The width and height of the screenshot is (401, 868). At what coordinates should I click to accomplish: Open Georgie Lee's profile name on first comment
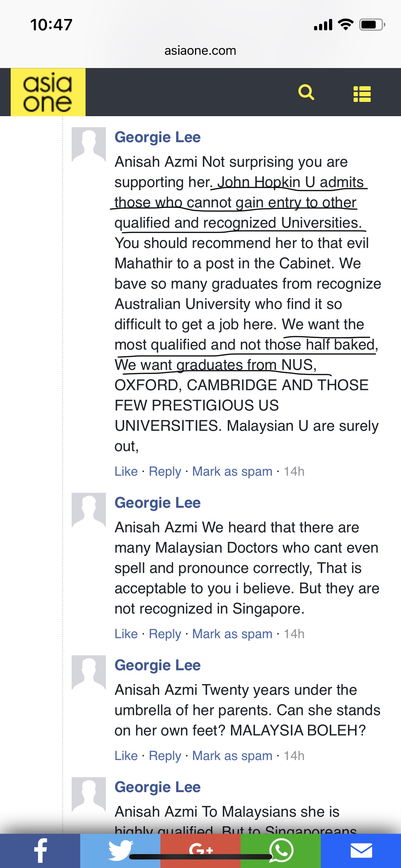pos(158,137)
